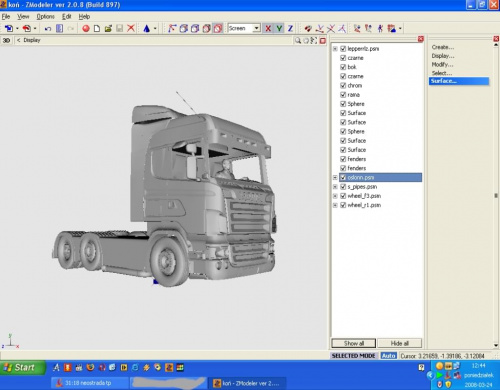Open the Options menu
This screenshot has width=500, height=390.
point(46,17)
